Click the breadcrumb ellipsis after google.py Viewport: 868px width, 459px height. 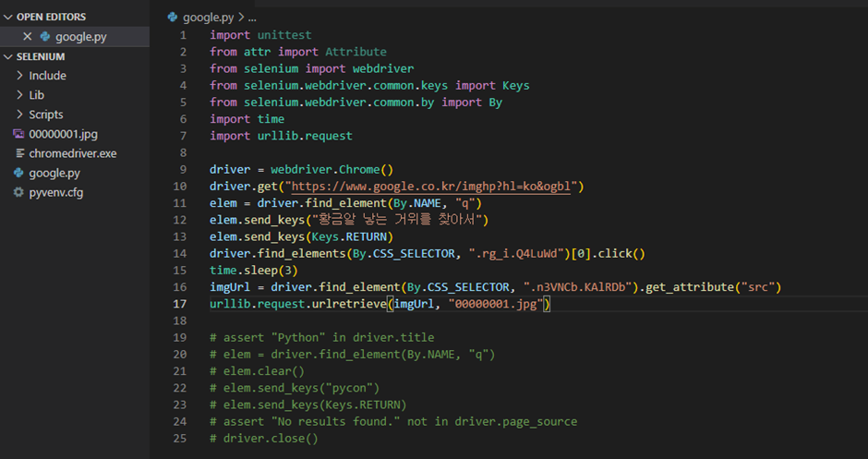[252, 18]
